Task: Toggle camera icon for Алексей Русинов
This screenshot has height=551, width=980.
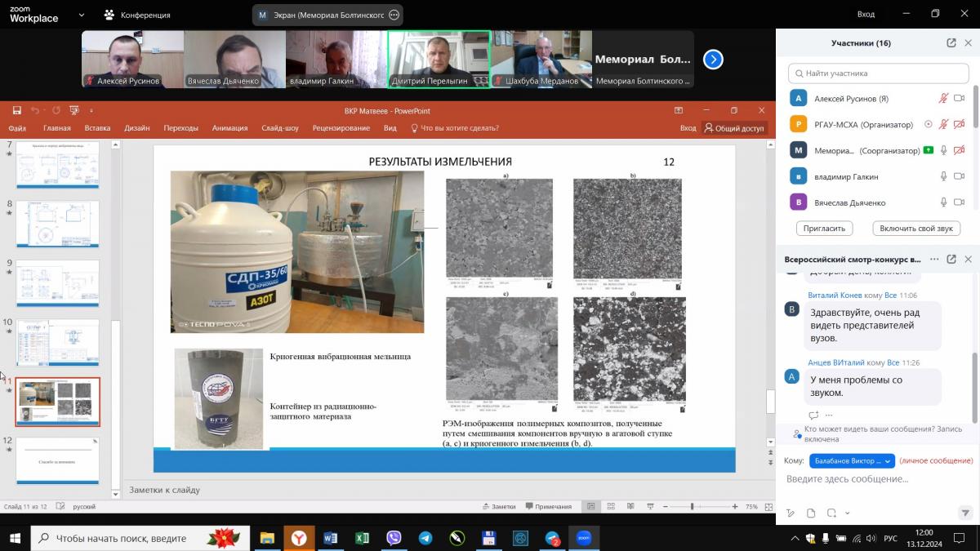Action: [960, 99]
